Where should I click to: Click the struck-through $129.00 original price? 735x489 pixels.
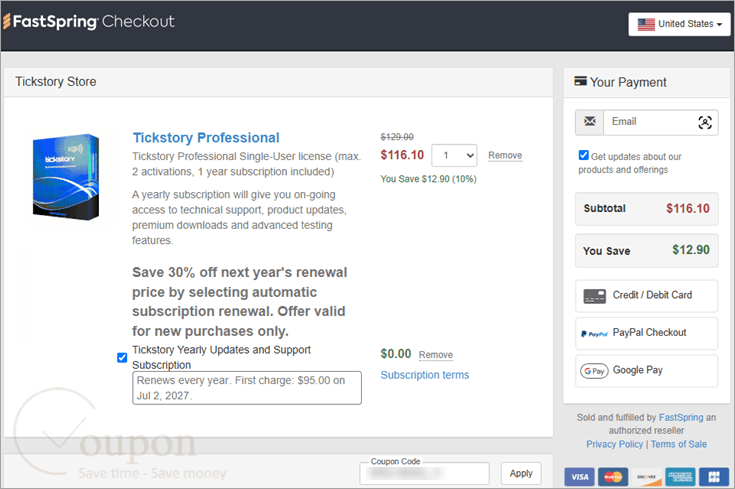tap(397, 137)
